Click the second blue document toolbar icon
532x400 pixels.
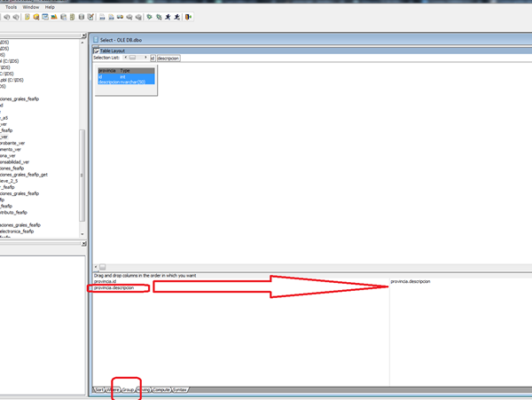[111, 17]
